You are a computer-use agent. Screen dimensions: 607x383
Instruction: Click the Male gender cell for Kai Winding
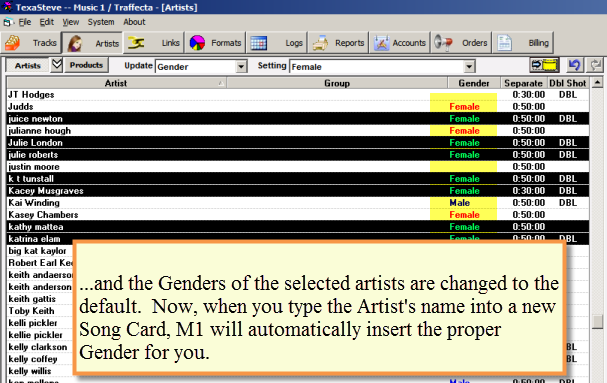(x=460, y=203)
